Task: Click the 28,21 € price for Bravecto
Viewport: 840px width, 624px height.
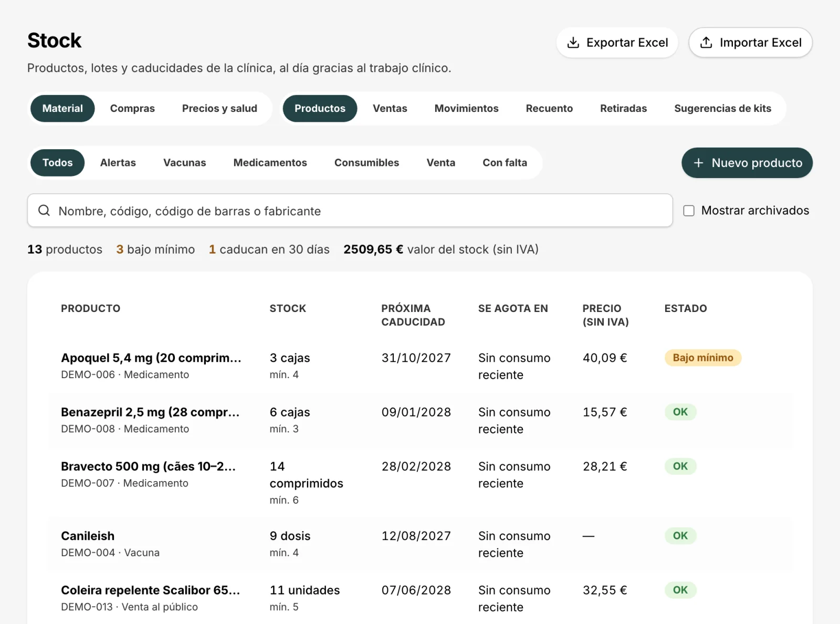Action: [x=605, y=466]
